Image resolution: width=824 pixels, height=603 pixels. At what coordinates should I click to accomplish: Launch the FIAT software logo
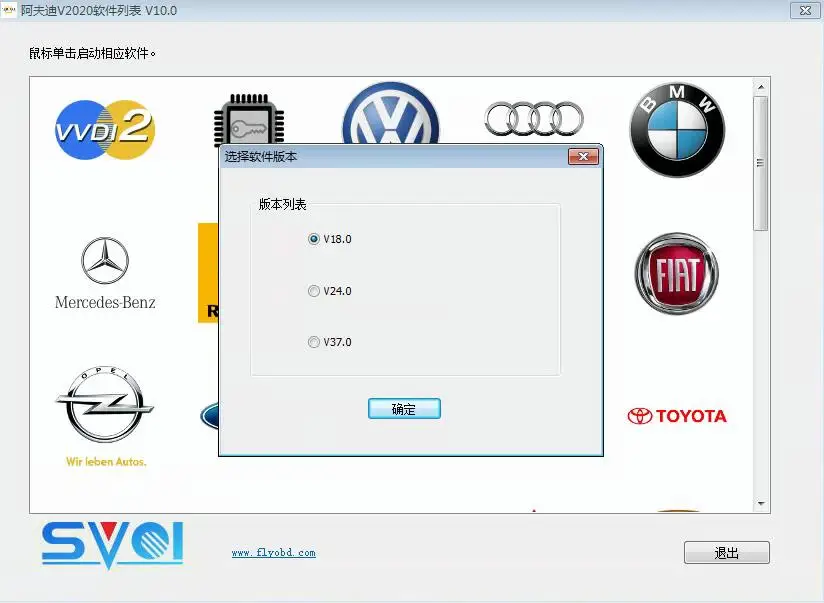tap(676, 273)
